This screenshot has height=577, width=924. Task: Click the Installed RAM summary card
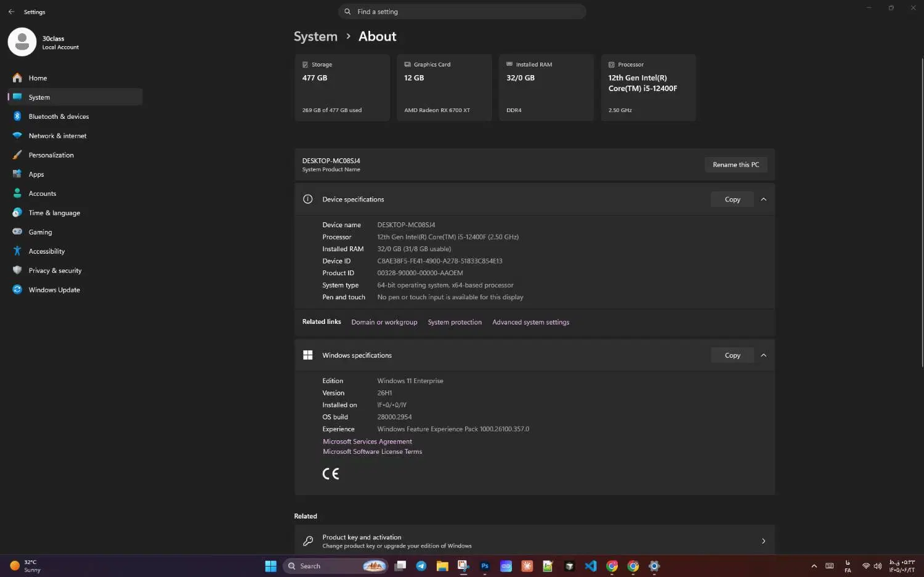546,87
